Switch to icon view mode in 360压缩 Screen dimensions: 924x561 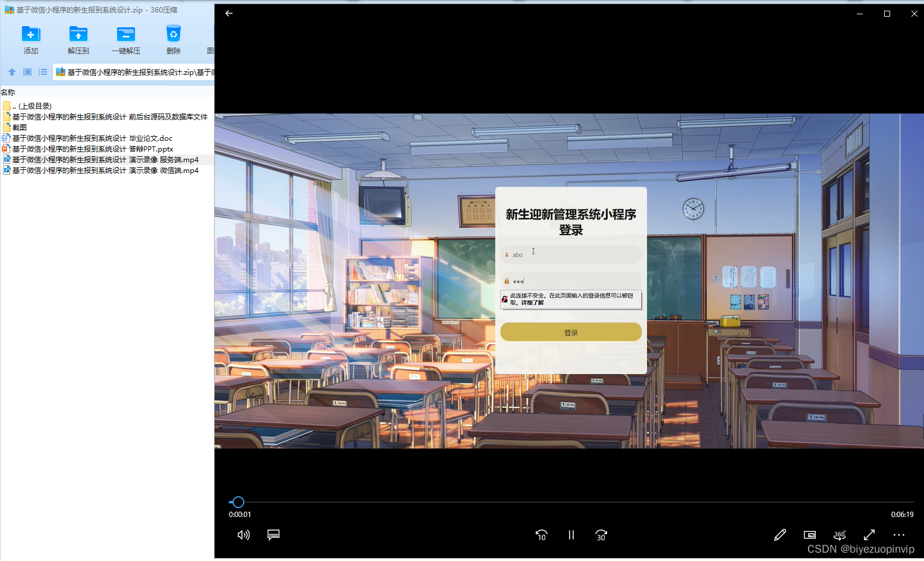27,72
